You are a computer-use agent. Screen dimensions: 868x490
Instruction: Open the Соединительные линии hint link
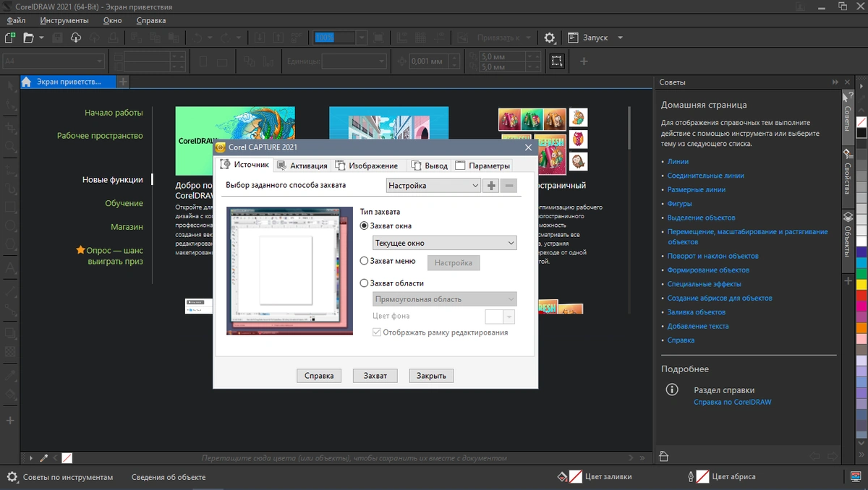click(x=706, y=176)
